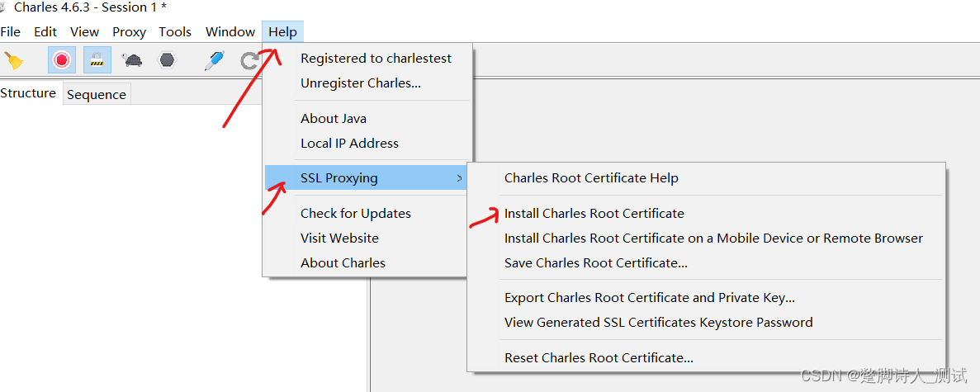
Task: Toggle the SSL Proxying padlock icon
Action: tap(97, 60)
